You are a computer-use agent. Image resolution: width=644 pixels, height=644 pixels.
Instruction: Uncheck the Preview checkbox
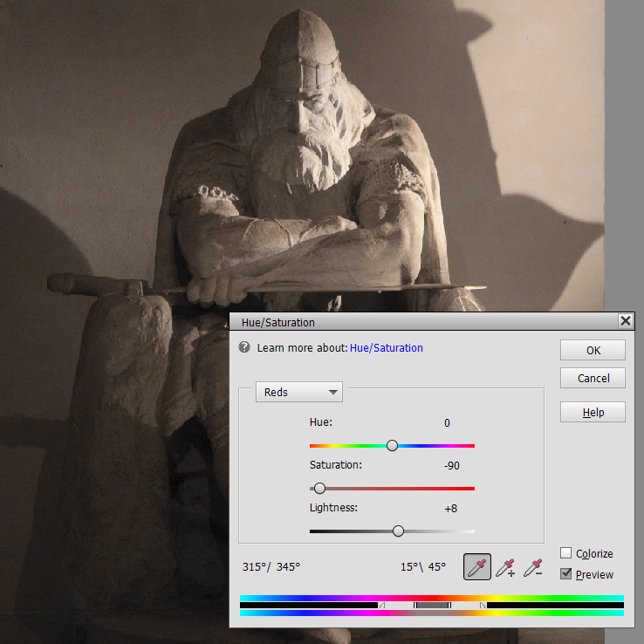(x=566, y=574)
